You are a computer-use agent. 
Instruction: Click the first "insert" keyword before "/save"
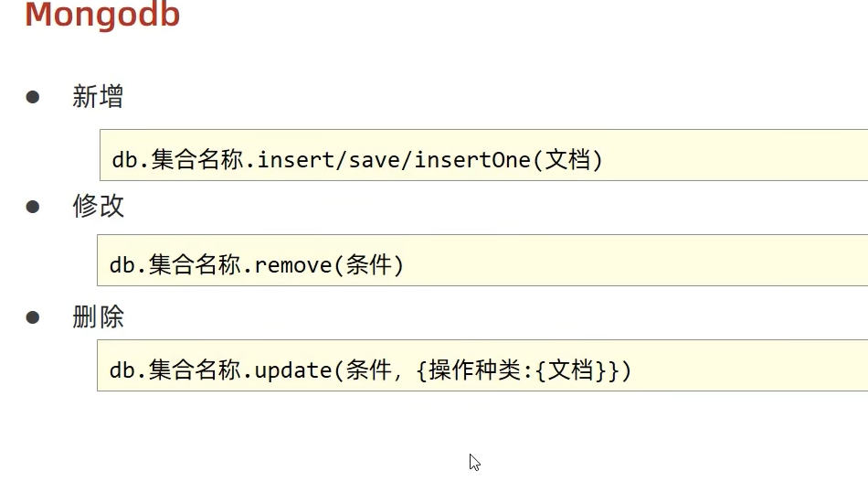tap(289, 160)
